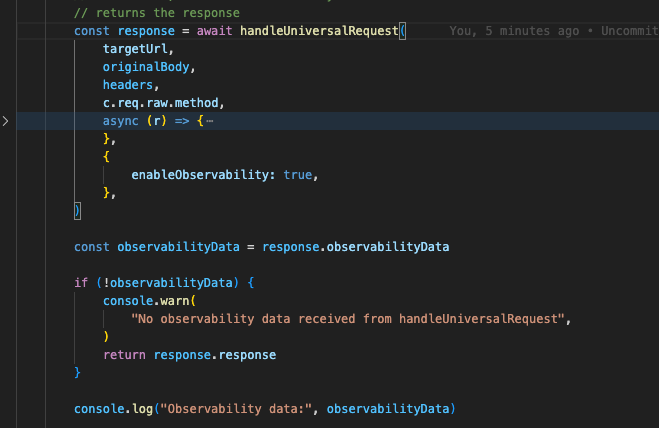This screenshot has height=428, width=659.
Task: Expand the folded async (r) => block
Action: (5, 121)
